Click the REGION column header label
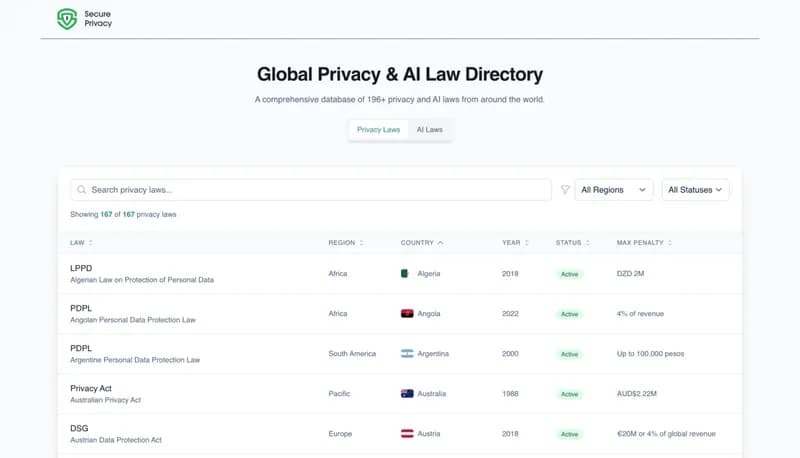The height and width of the screenshot is (458, 800). [341, 243]
